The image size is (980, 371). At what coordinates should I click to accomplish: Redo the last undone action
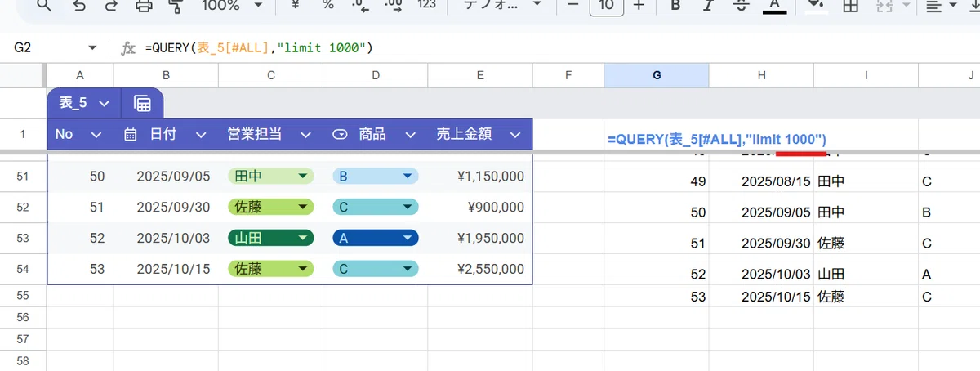tap(110, 5)
